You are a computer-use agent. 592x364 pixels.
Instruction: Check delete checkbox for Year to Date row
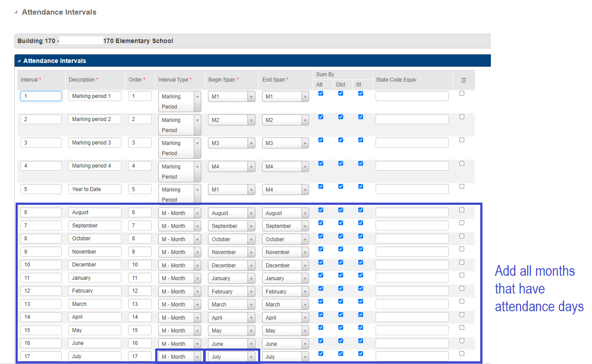coord(462,187)
